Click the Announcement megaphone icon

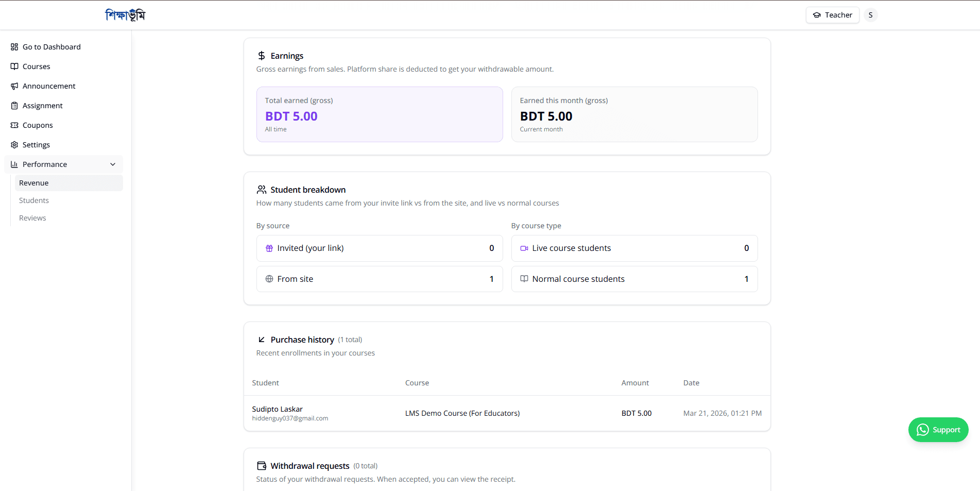[x=14, y=86]
